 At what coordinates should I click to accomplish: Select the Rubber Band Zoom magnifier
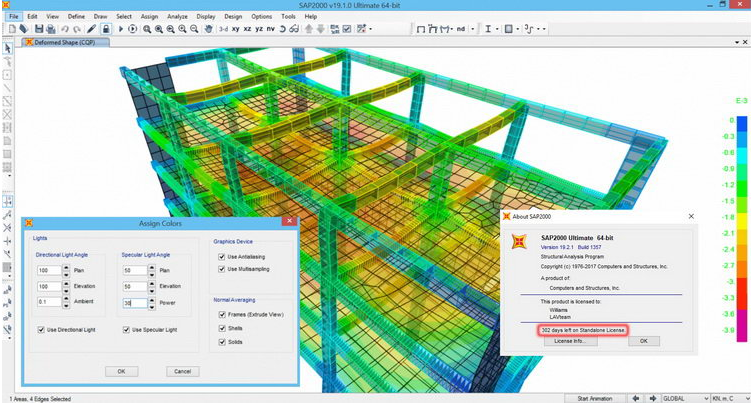[x=147, y=29]
